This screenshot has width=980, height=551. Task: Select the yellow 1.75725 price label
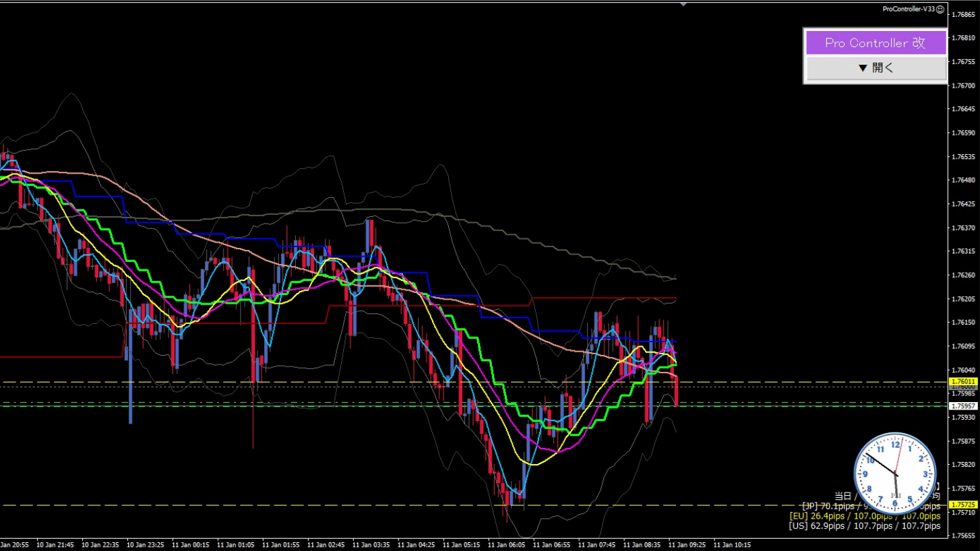[962, 505]
